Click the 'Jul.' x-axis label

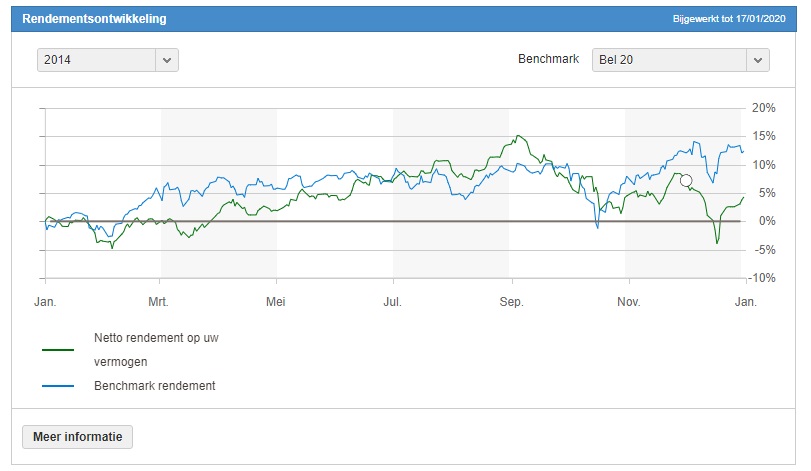click(x=392, y=300)
